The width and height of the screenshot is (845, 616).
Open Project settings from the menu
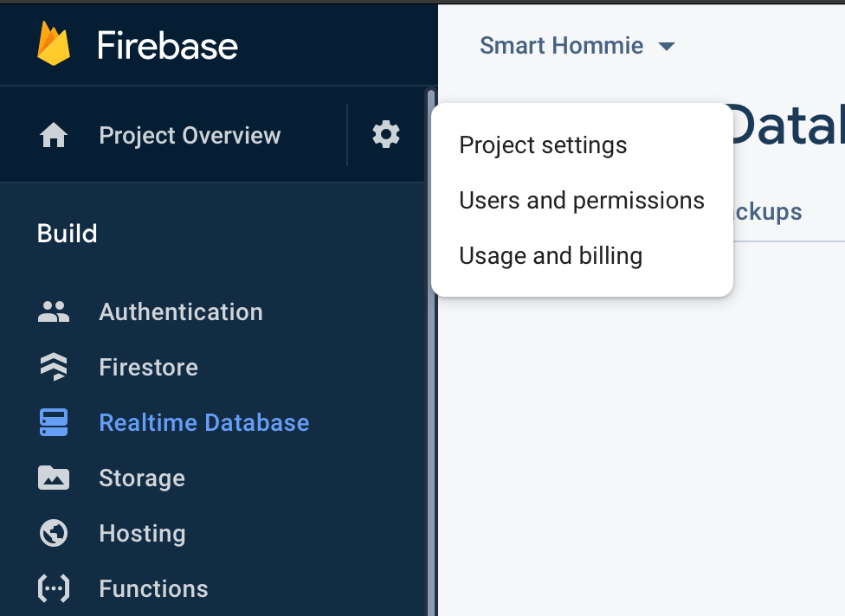pyautogui.click(x=543, y=144)
